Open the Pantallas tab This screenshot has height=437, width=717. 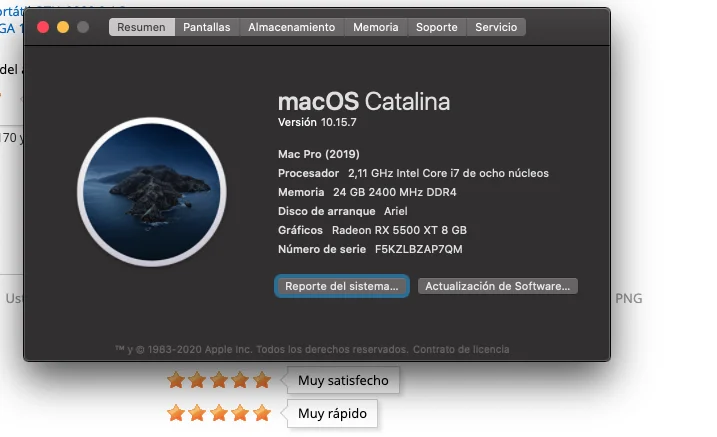(x=207, y=27)
